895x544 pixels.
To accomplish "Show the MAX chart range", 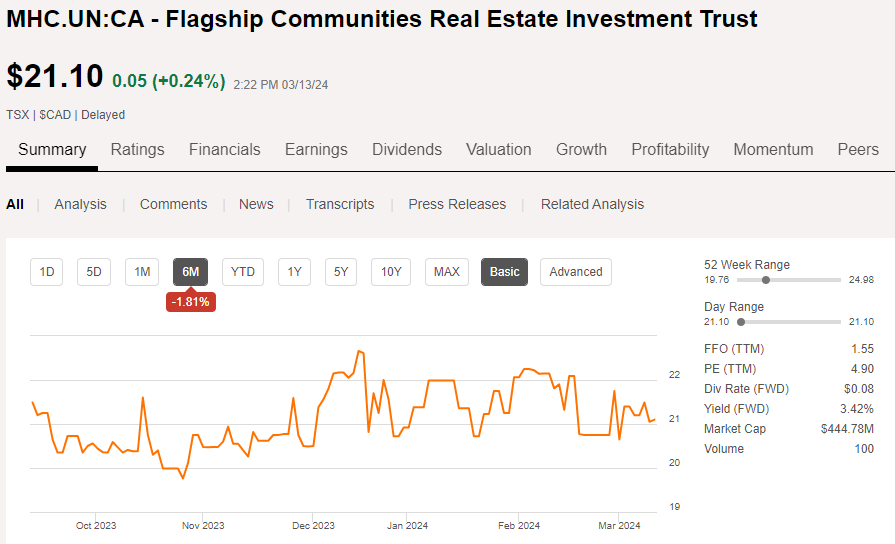I will click(x=447, y=272).
